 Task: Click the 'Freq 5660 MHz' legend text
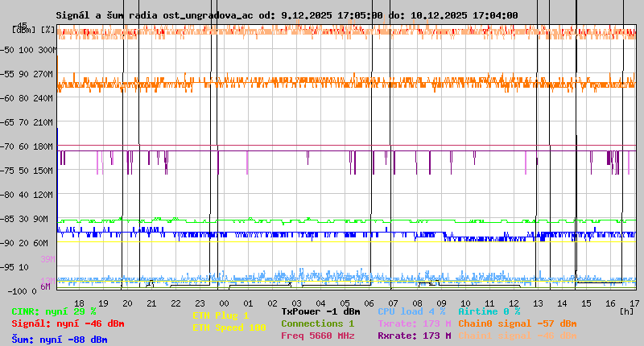pyautogui.click(x=318, y=336)
